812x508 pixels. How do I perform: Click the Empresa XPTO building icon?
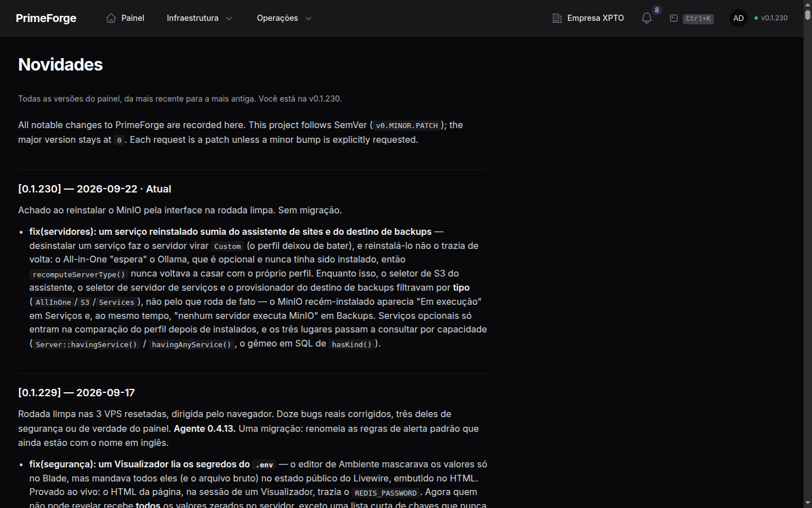coord(557,18)
